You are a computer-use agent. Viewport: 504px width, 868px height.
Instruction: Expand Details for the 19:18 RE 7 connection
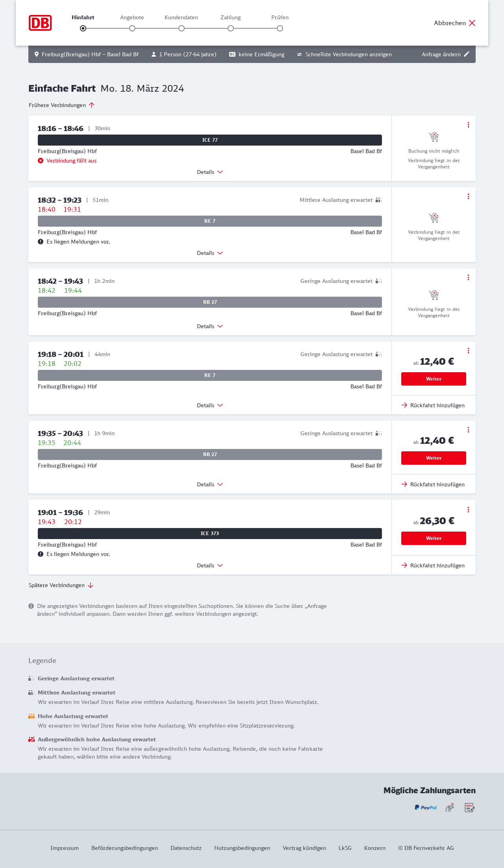pyautogui.click(x=209, y=405)
